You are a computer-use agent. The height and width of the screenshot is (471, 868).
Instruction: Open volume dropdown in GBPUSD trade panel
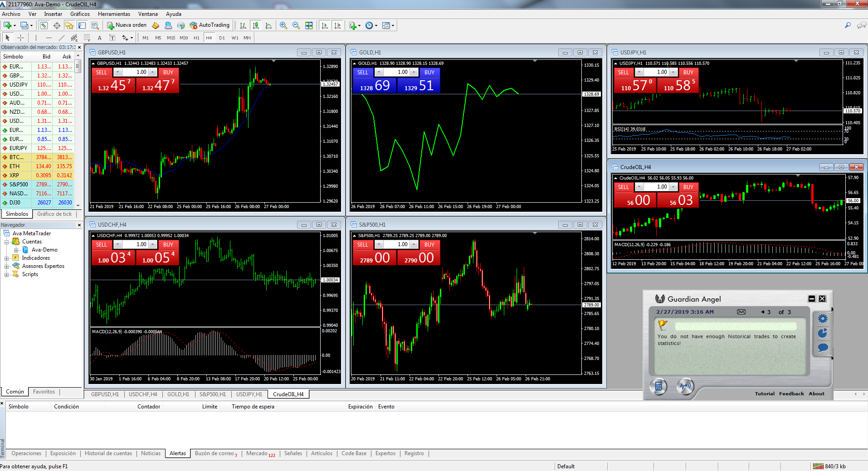[x=117, y=72]
